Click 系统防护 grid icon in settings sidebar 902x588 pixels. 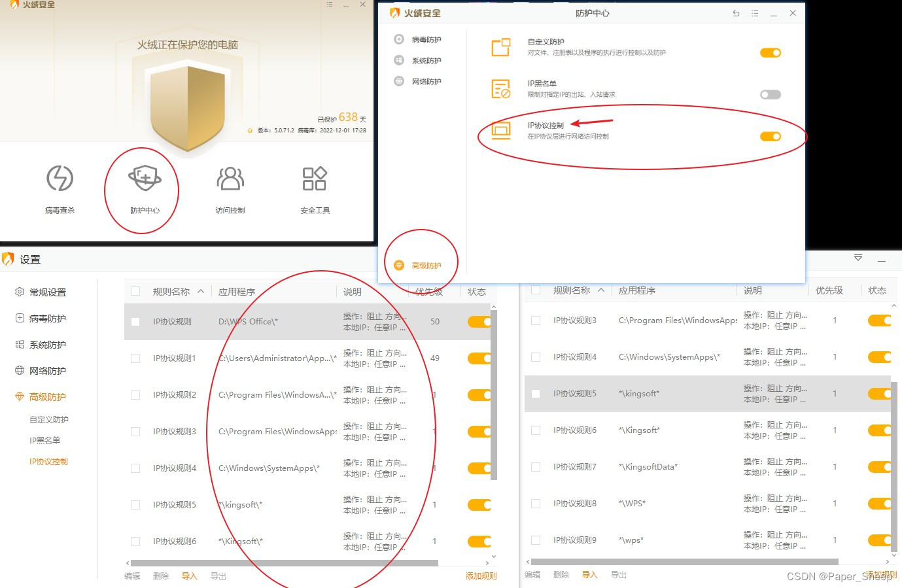[x=20, y=344]
